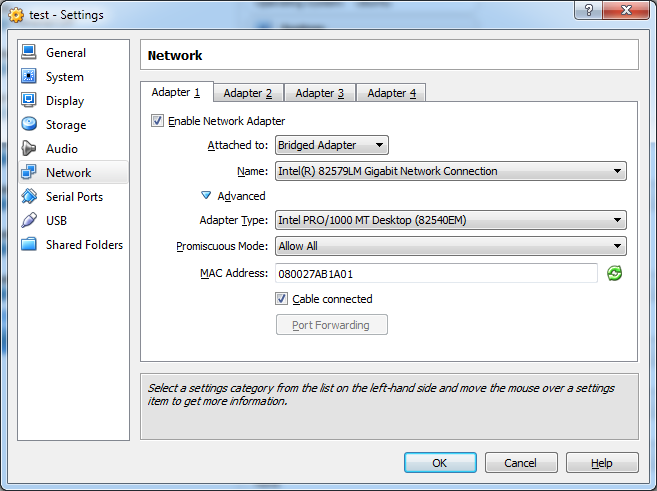Viewport: 657px width, 491px height.
Task: Open the Attached to dropdown
Action: pyautogui.click(x=331, y=146)
